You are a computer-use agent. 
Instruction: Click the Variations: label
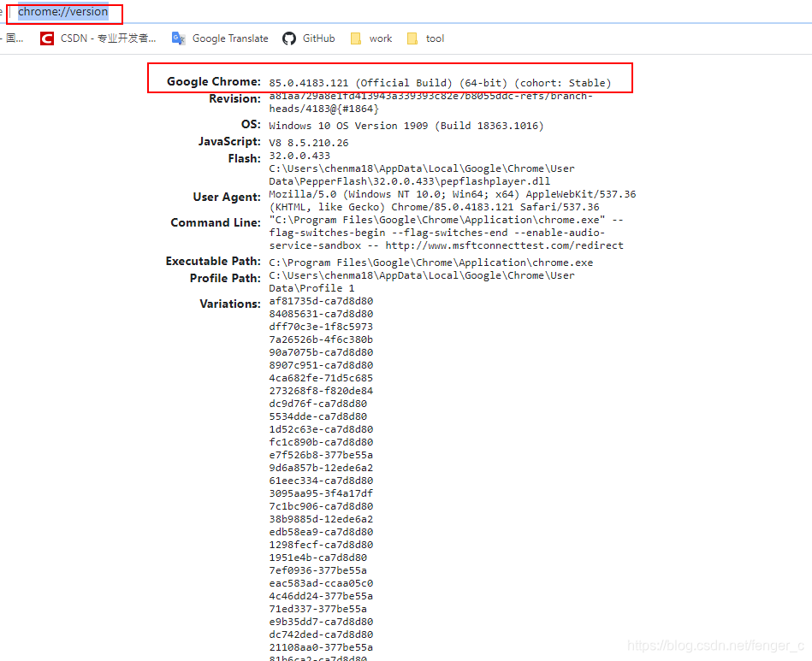[x=230, y=304]
